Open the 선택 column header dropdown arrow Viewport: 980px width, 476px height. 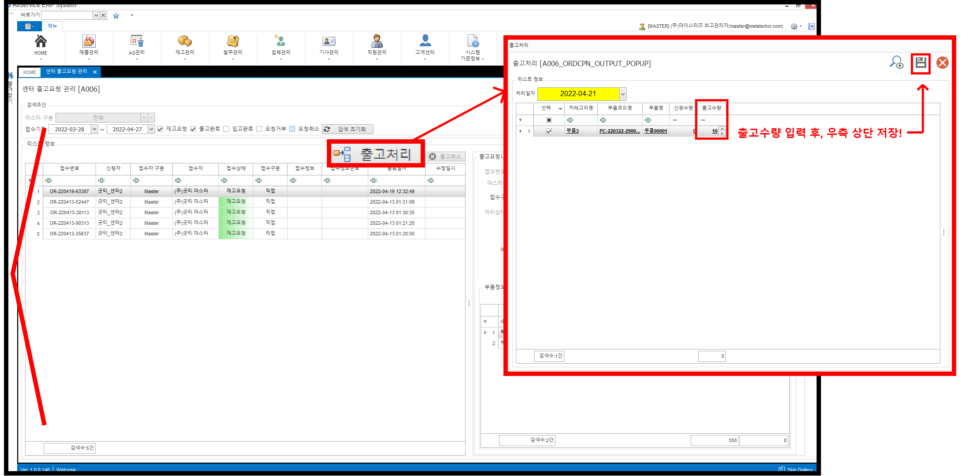tap(560, 108)
